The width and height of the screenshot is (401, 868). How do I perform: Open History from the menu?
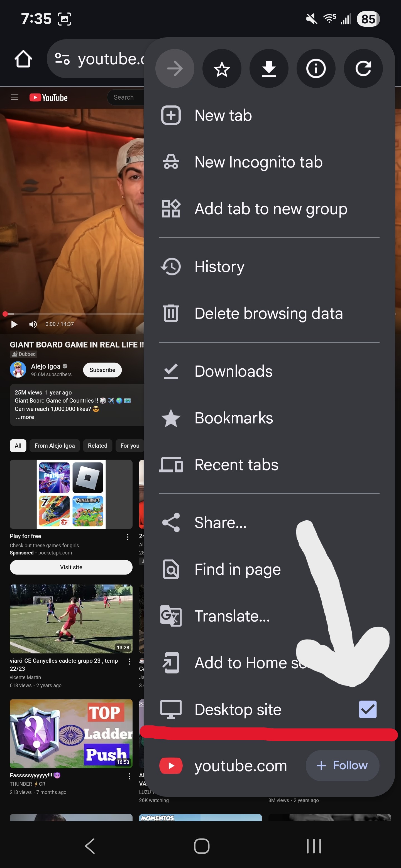coord(219,267)
